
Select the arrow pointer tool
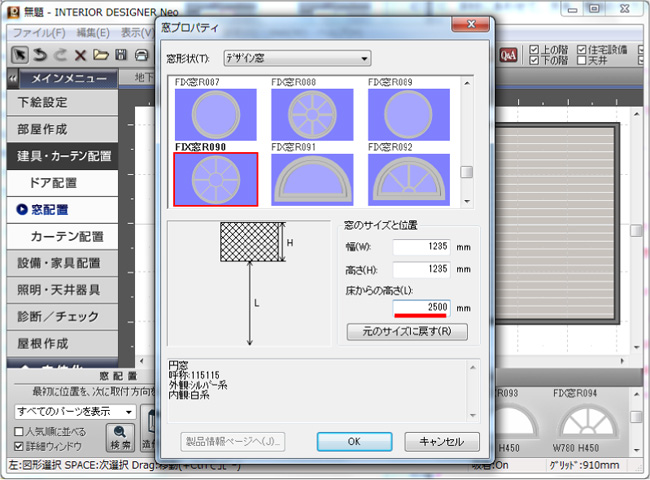coord(20,55)
